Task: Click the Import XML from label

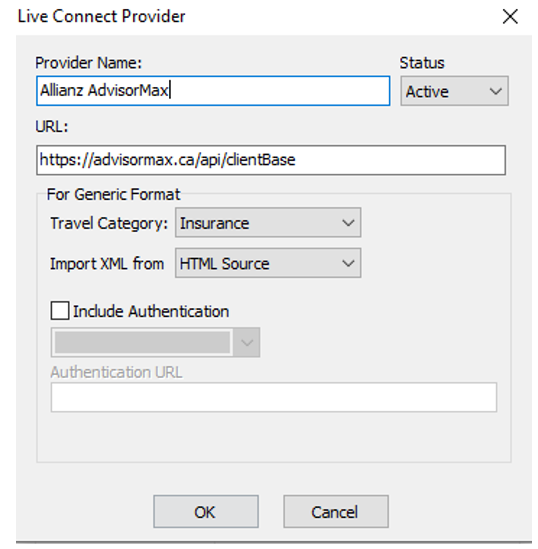Action: tap(107, 264)
